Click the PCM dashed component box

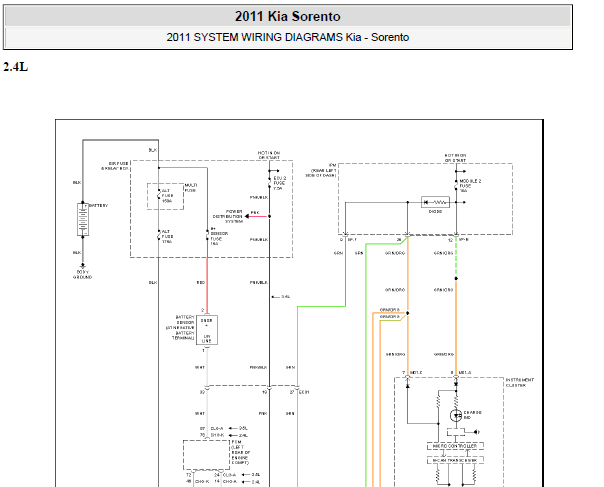(206, 455)
